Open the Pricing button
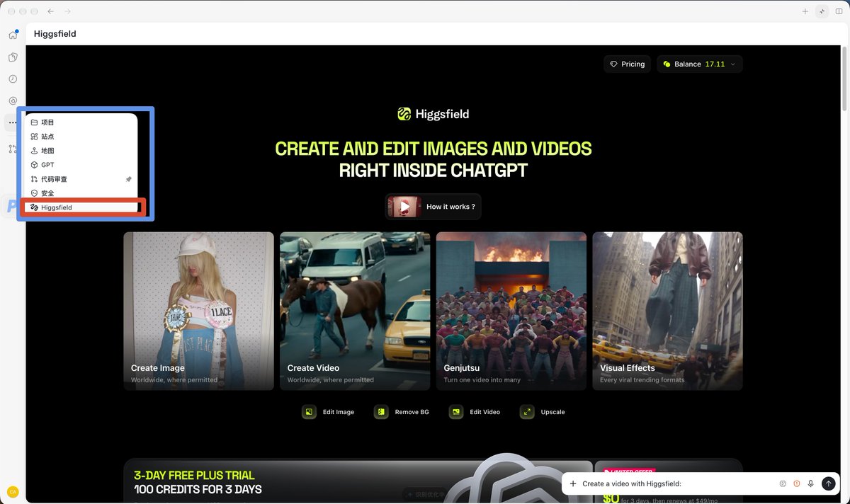 click(x=627, y=64)
